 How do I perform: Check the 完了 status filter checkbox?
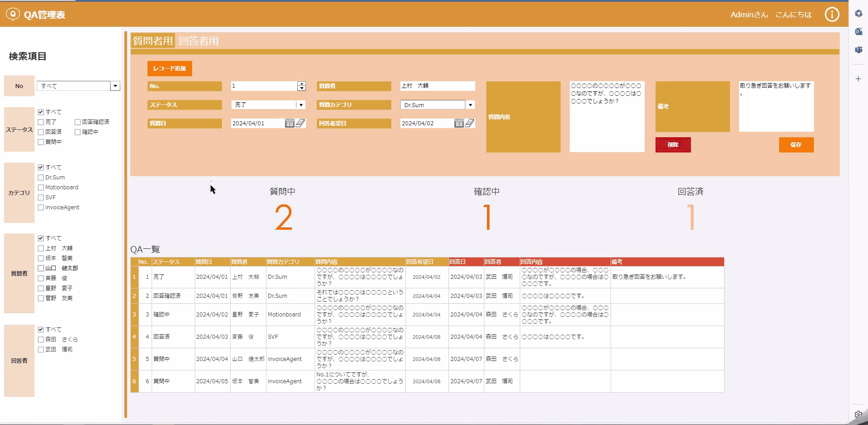(x=41, y=122)
